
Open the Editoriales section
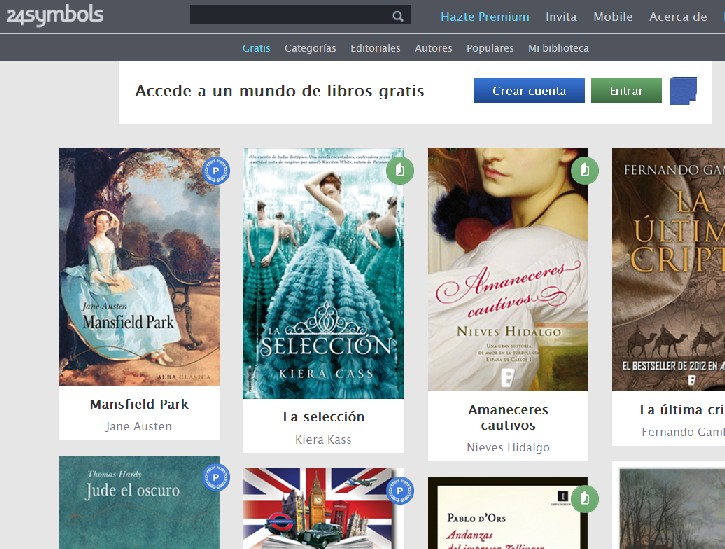(376, 48)
